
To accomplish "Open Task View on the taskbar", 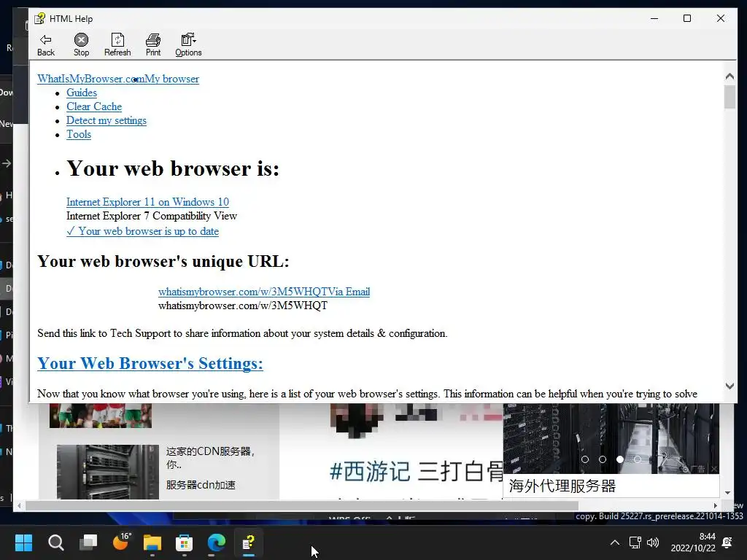I will click(x=88, y=542).
